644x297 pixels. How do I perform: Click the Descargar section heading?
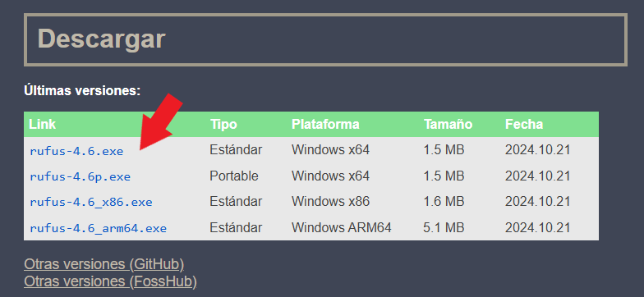pos(102,39)
